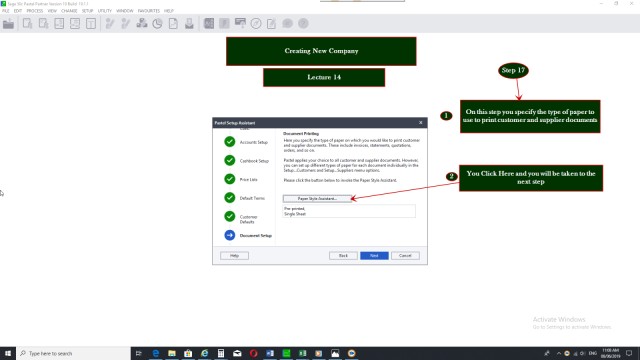The height and width of the screenshot is (360, 640).
Task: Open Task View on the taskbar
Action: click(139, 353)
